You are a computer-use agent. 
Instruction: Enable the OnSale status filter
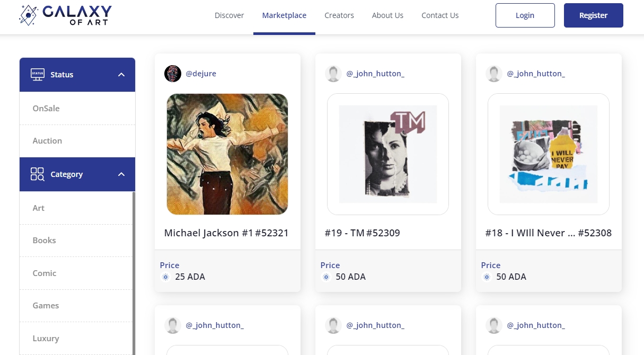(x=46, y=108)
